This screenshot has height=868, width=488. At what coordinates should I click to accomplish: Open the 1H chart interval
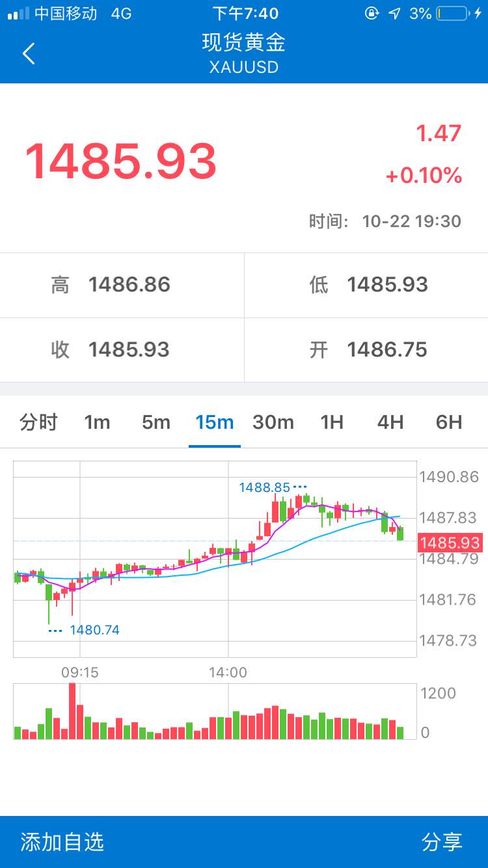pyautogui.click(x=332, y=422)
